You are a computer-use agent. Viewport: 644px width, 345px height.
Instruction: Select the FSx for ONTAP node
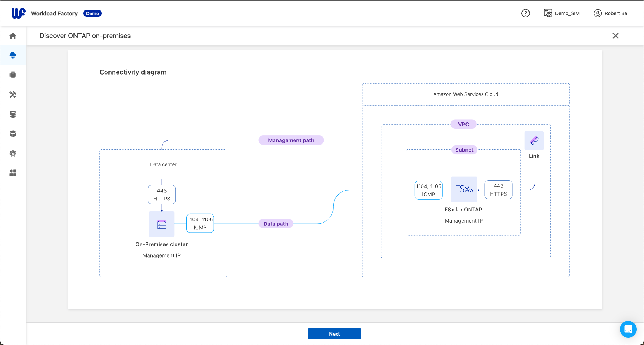[464, 189]
